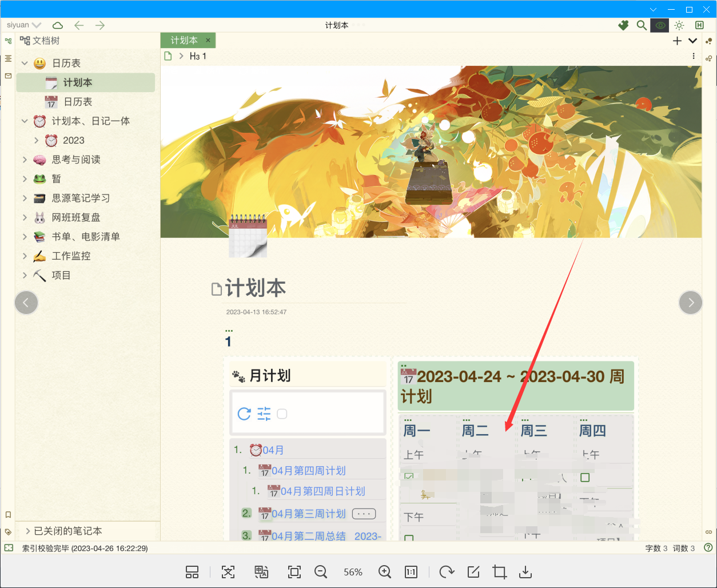Close the 计划本 tab

208,40
